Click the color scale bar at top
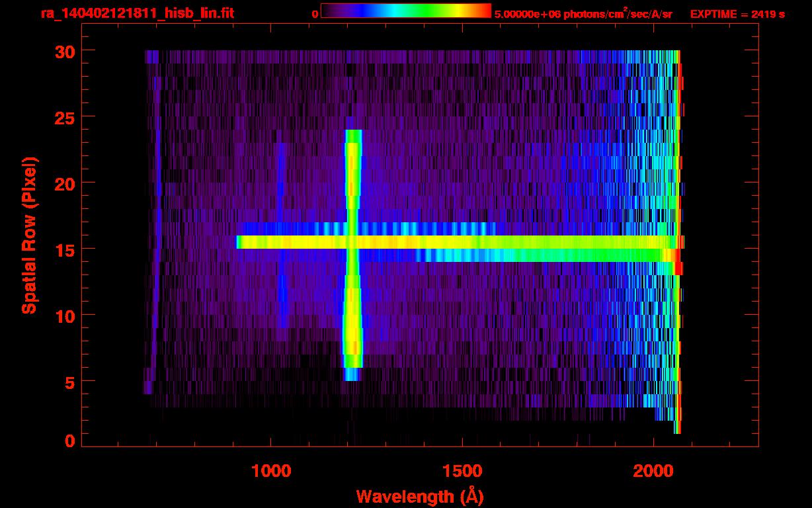 [x=406, y=11]
